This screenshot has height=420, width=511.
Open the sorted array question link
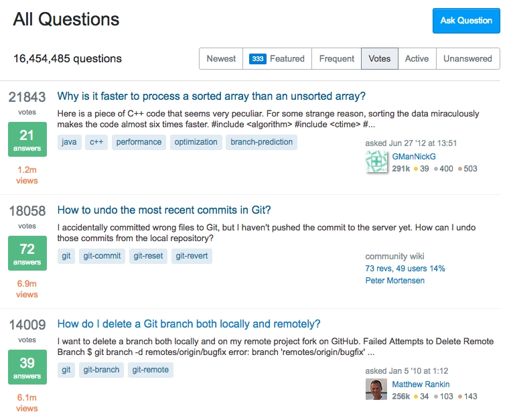tap(211, 96)
